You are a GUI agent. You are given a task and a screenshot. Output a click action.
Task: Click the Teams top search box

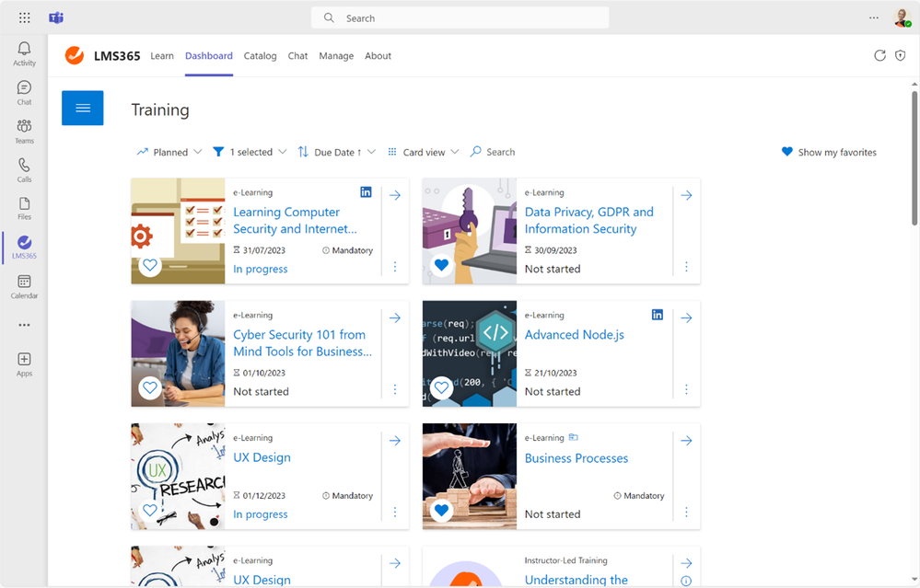tap(460, 17)
